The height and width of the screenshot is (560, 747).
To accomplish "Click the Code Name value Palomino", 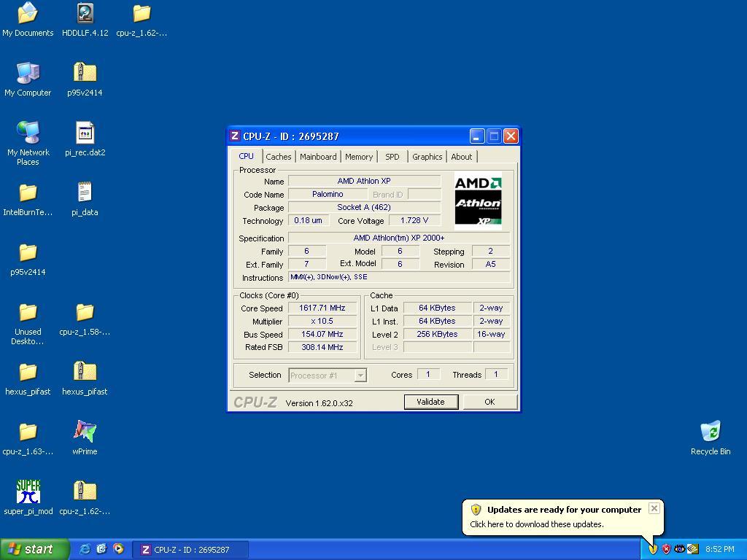I will tap(328, 194).
